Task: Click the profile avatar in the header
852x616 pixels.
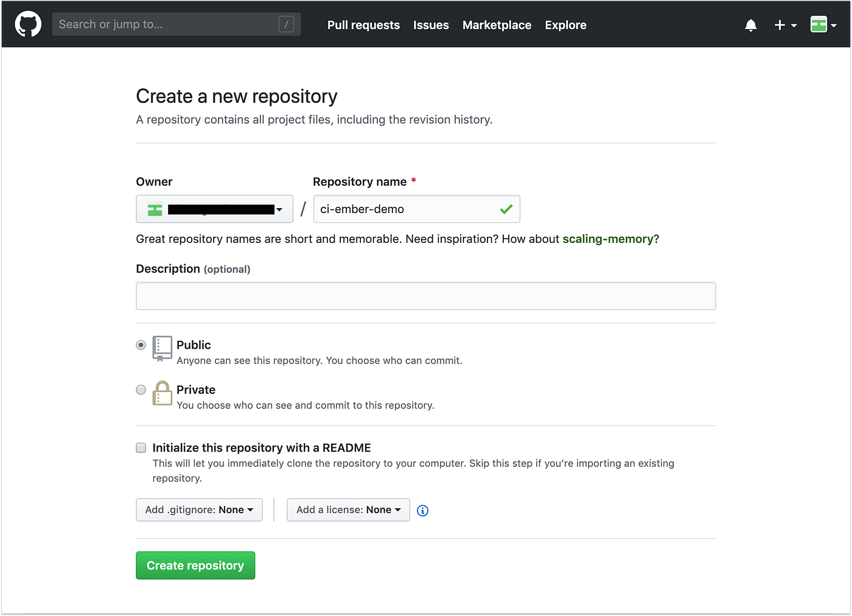Action: click(819, 25)
